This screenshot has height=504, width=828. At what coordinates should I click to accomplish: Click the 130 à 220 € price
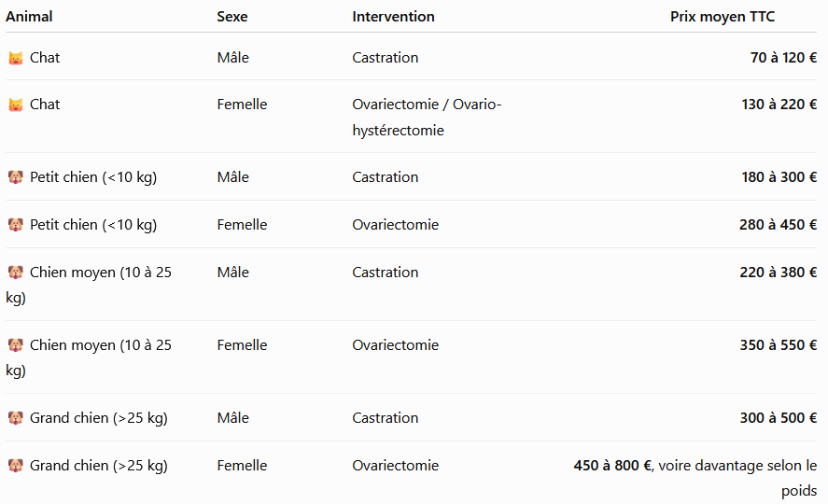coord(779,105)
